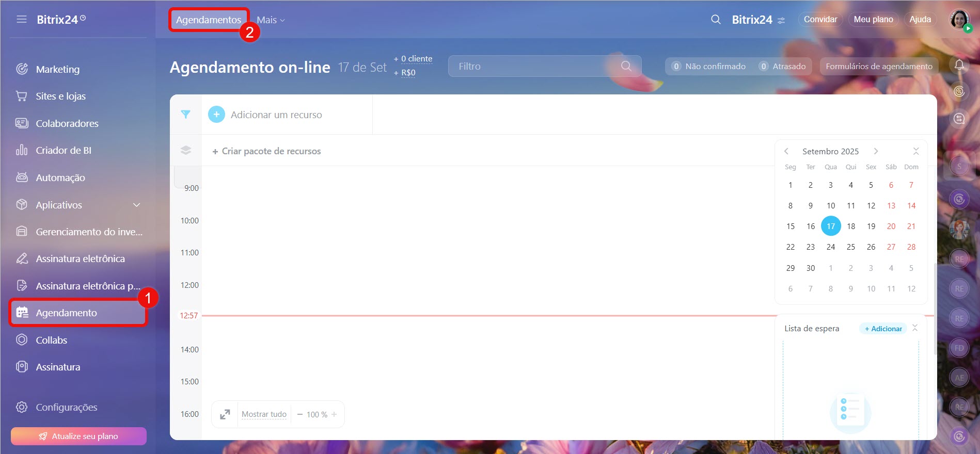
Task: Expand the Aplicativos sidebar section chevron
Action: point(137,205)
